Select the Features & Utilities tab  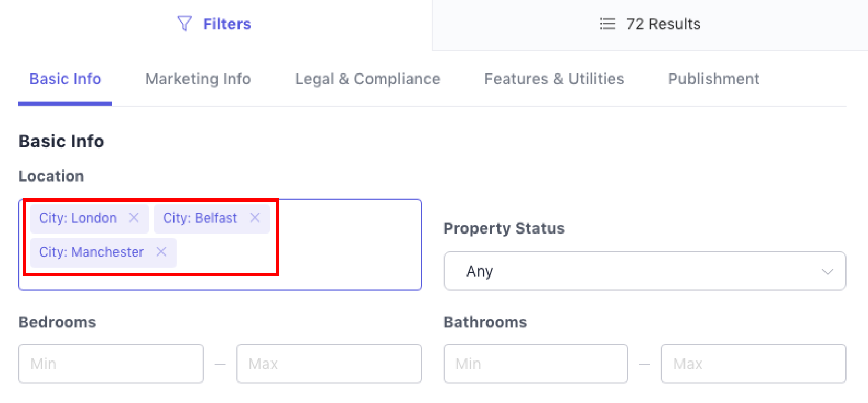(x=554, y=79)
